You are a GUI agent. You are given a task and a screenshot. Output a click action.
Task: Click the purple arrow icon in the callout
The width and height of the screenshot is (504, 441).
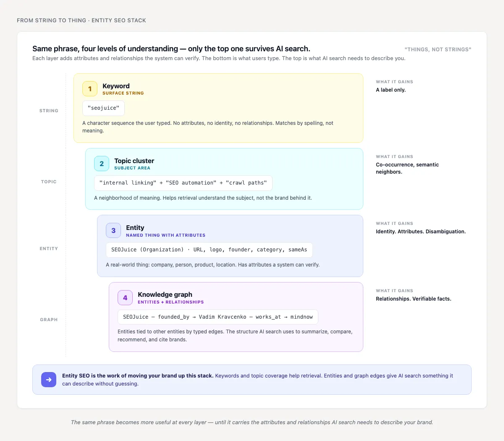(x=49, y=380)
